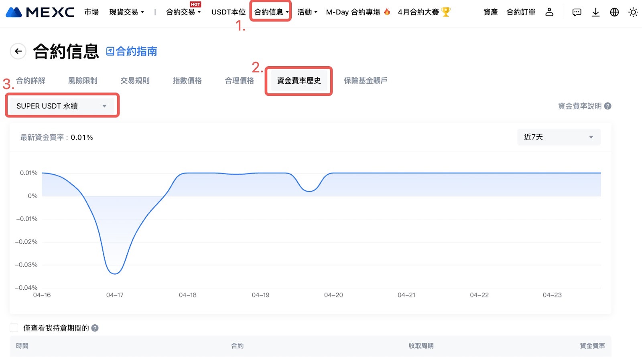642x364 pixels.
Task: Click the back arrow beside 合約信息
Action: click(18, 51)
